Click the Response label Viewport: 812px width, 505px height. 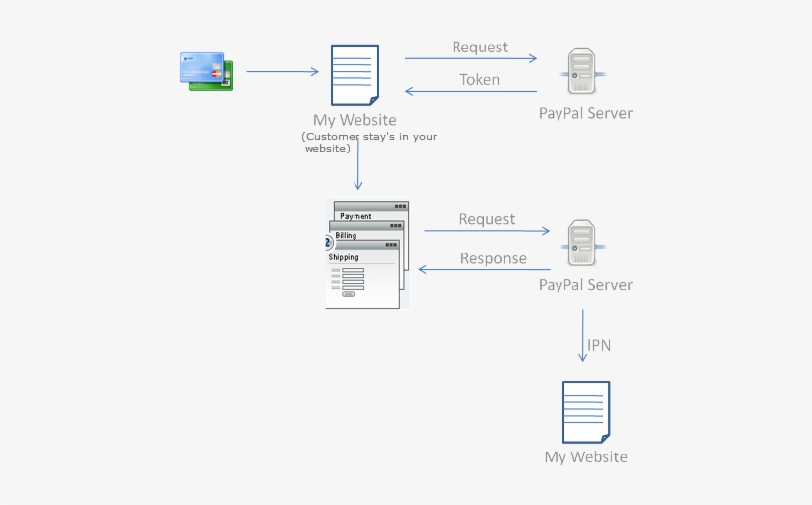[x=493, y=258]
